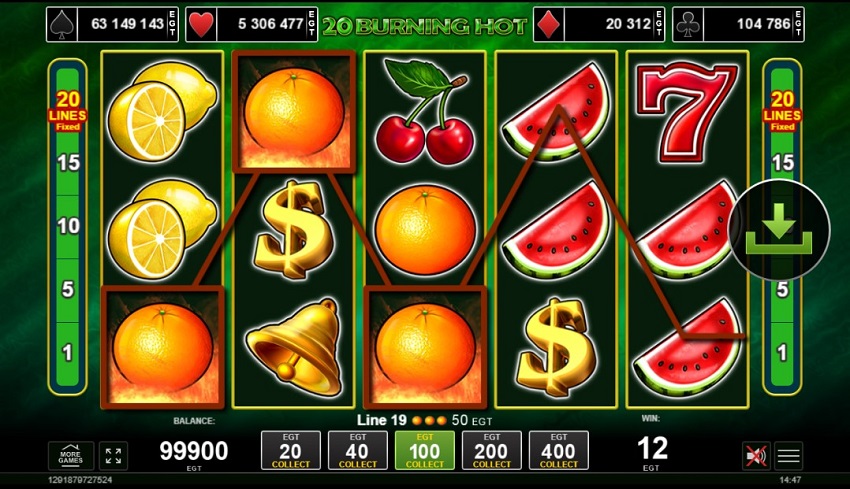Select the 40 bet collect button
This screenshot has width=850, height=489.
358,451
